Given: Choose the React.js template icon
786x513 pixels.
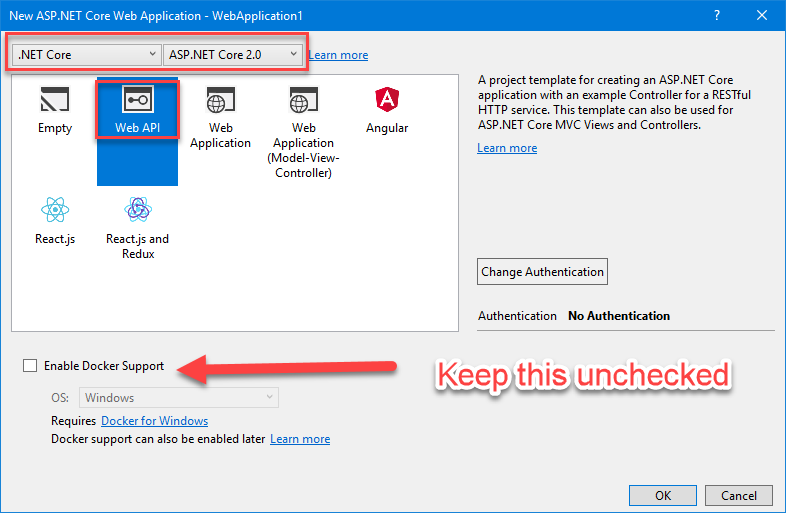Looking at the screenshot, I should coord(55,210).
